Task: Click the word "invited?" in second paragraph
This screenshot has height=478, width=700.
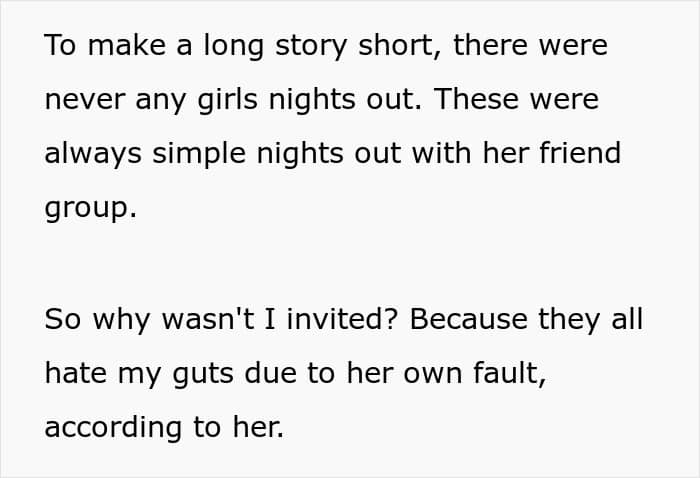Action: (x=342, y=319)
